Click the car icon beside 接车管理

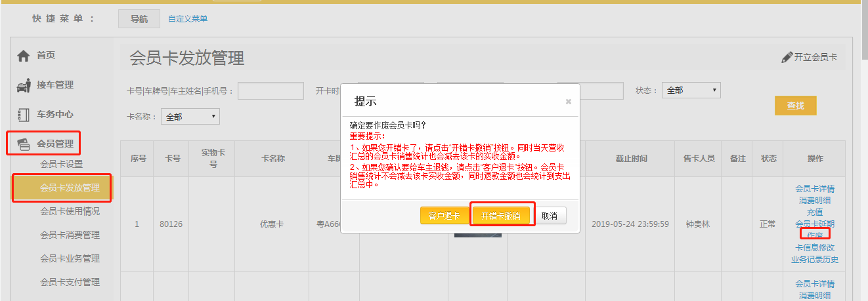[x=24, y=85]
